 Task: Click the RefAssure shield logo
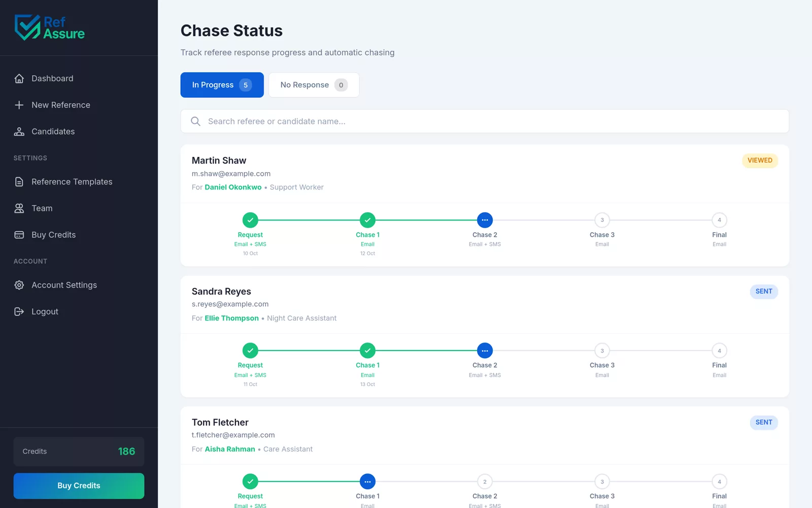[27, 27]
